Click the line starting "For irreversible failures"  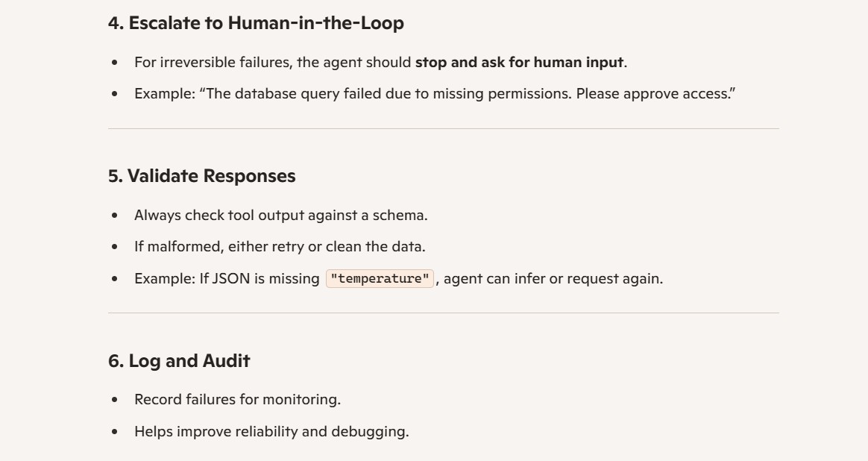coord(380,62)
